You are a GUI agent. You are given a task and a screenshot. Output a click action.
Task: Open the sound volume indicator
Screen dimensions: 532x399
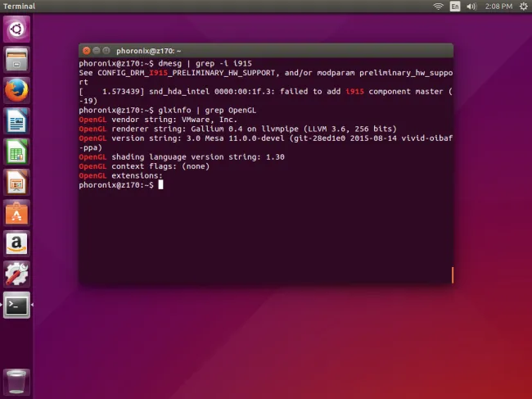pyautogui.click(x=471, y=6)
